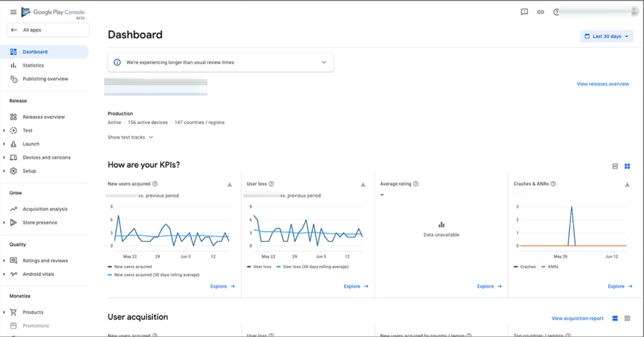Open Ratings and reviews in sidebar
This screenshot has height=337, width=644.
click(45, 261)
